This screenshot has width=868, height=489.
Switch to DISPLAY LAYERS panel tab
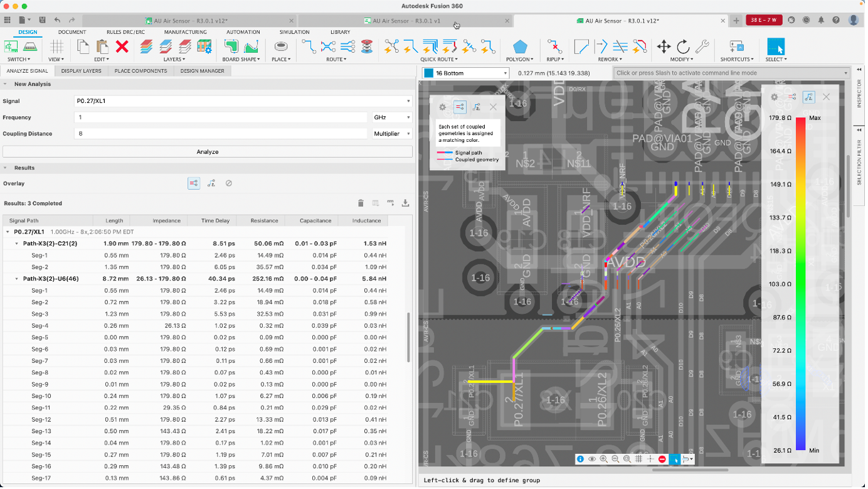click(81, 71)
